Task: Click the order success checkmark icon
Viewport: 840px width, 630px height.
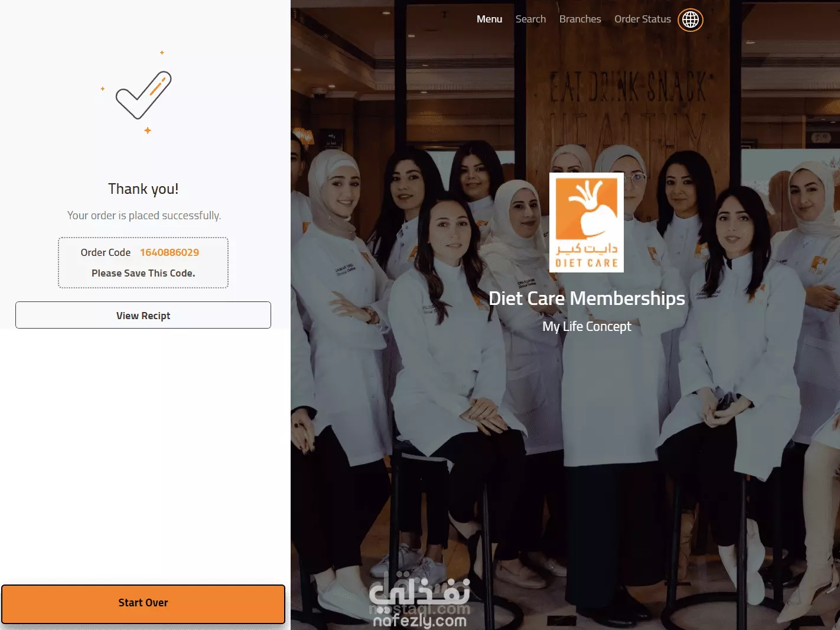Action: 144,95
